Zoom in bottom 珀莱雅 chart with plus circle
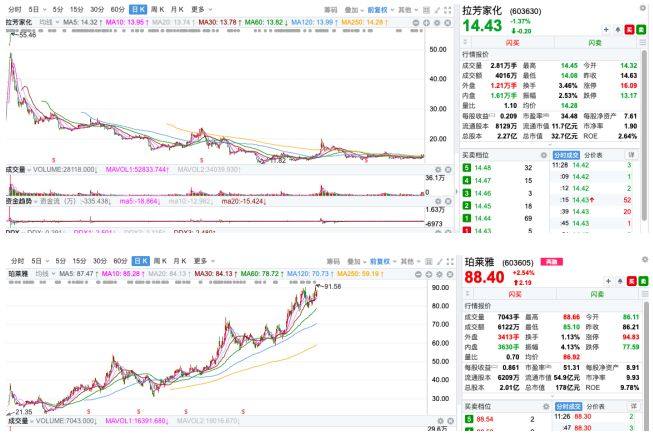 [429, 274]
